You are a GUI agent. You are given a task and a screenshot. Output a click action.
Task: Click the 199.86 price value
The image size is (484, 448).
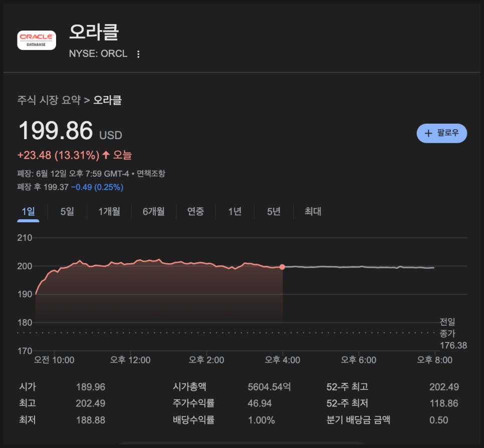pos(56,131)
